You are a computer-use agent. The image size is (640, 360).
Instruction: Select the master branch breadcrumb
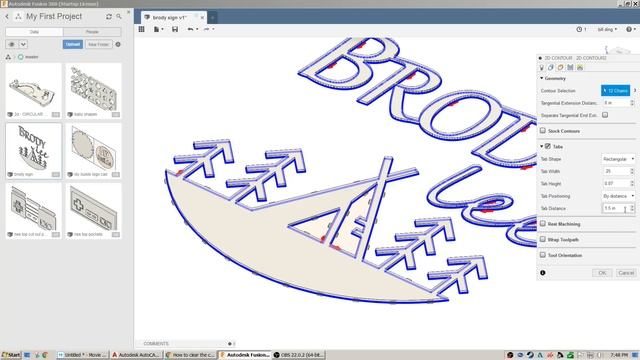pos(28,57)
